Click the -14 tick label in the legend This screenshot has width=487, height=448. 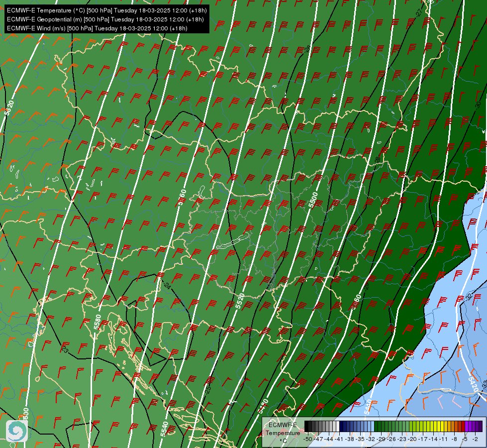434,439
